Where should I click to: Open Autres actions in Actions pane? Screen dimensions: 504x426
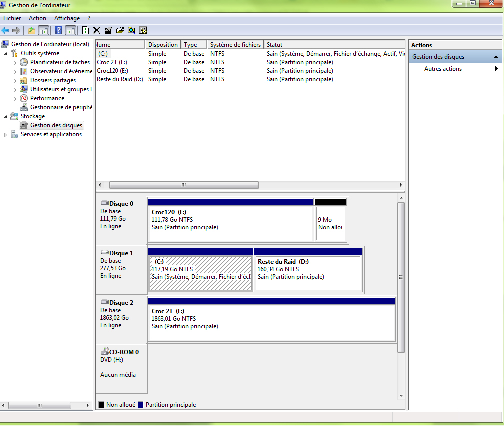(443, 69)
